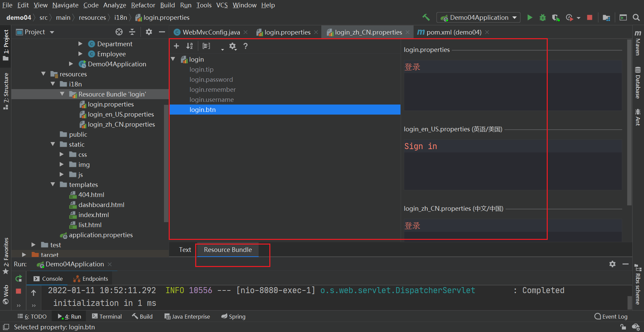Run with coverage shield icon
644x332 pixels.
(x=555, y=17)
